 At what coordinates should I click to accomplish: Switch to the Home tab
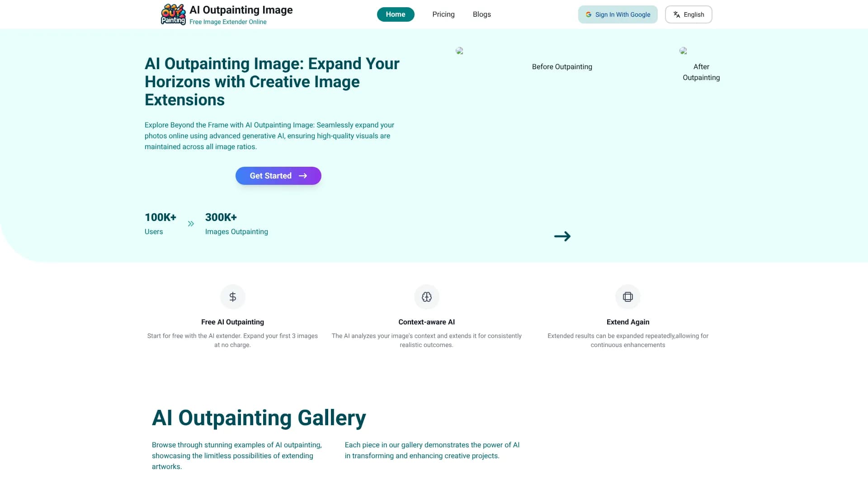pos(395,14)
